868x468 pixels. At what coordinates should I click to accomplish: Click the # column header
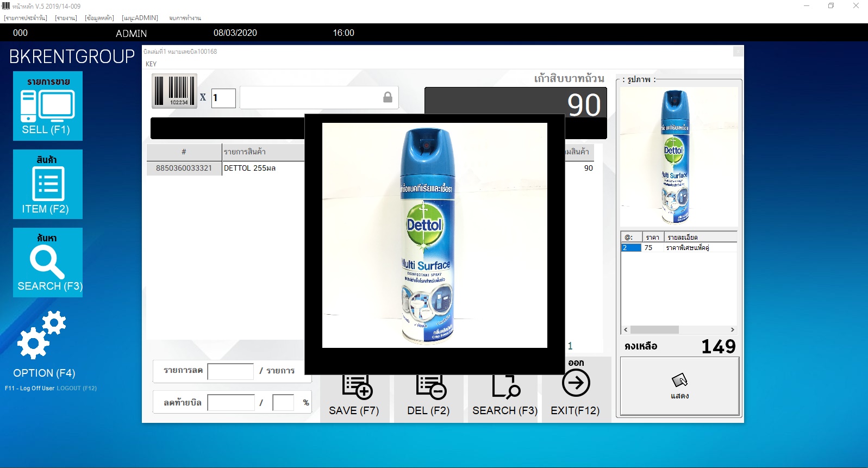point(184,152)
